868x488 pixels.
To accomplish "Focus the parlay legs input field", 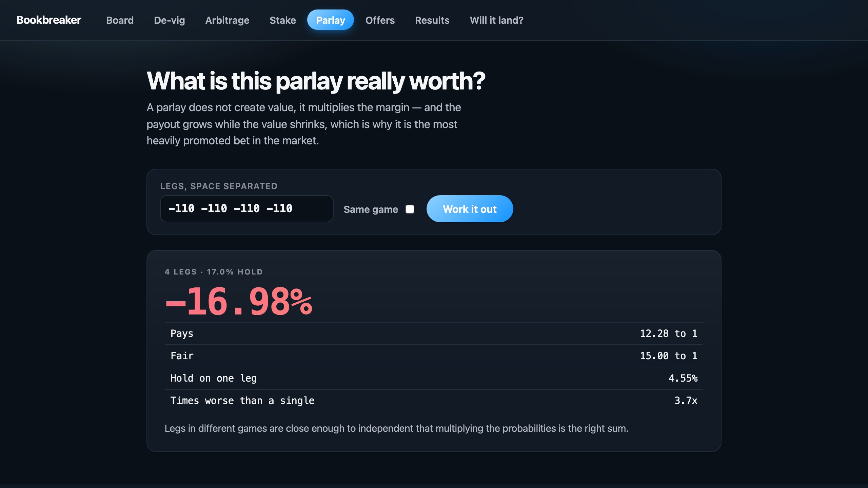I will pos(246,209).
